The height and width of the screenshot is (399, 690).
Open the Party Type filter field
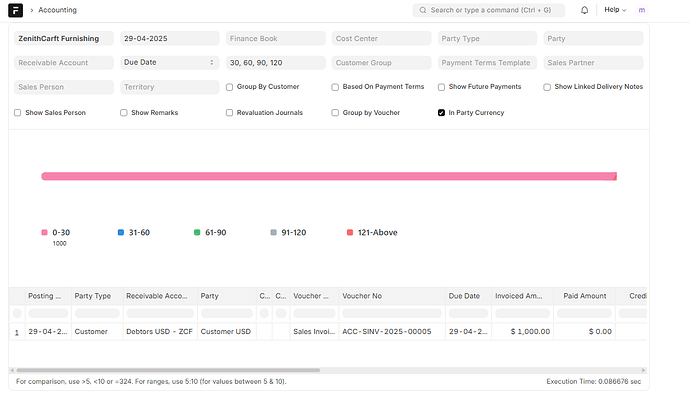(x=487, y=38)
